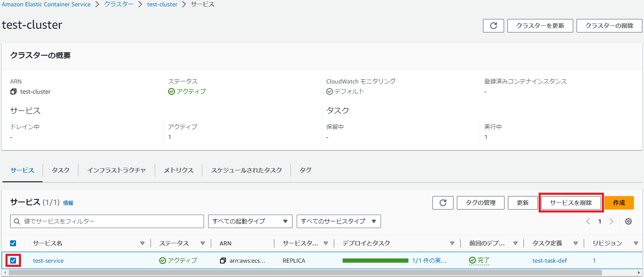Screen dimensions: 644x277
Task: Copy the test-service ARN icon
Action: (x=223, y=261)
